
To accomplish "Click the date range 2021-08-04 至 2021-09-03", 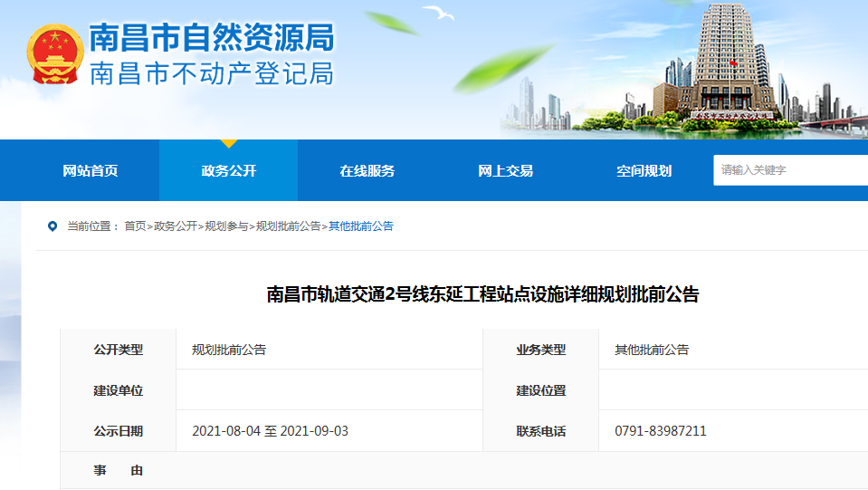I will [x=270, y=431].
